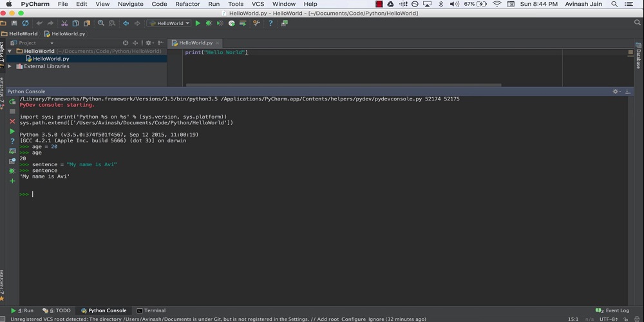The width and height of the screenshot is (644, 322).
Task: Click Configure link in status bar
Action: click(353, 319)
